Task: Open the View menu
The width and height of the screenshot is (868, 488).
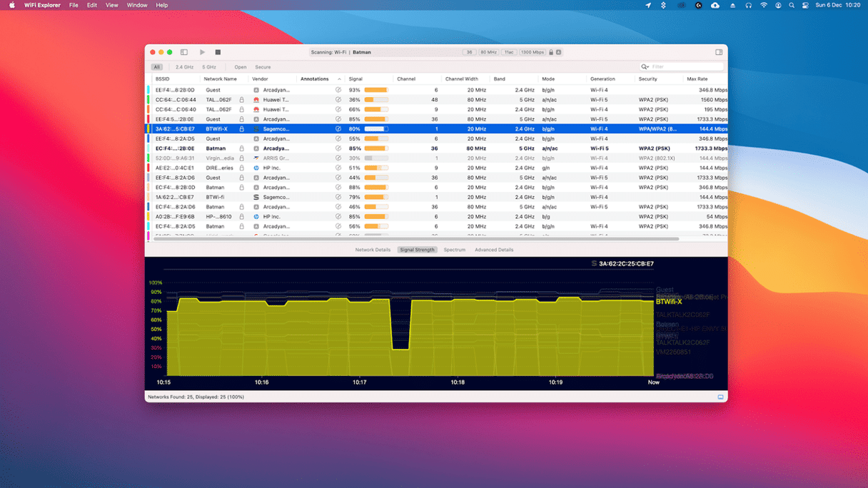Action: [112, 5]
